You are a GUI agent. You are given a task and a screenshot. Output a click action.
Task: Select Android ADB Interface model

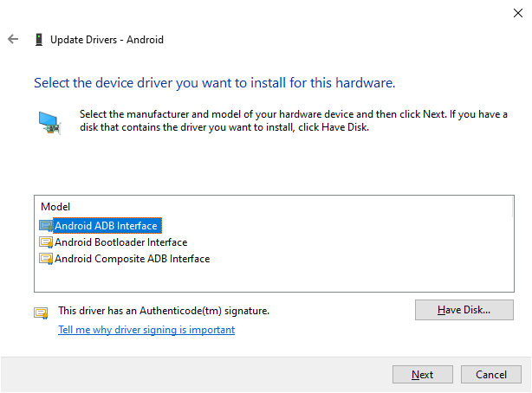click(106, 226)
